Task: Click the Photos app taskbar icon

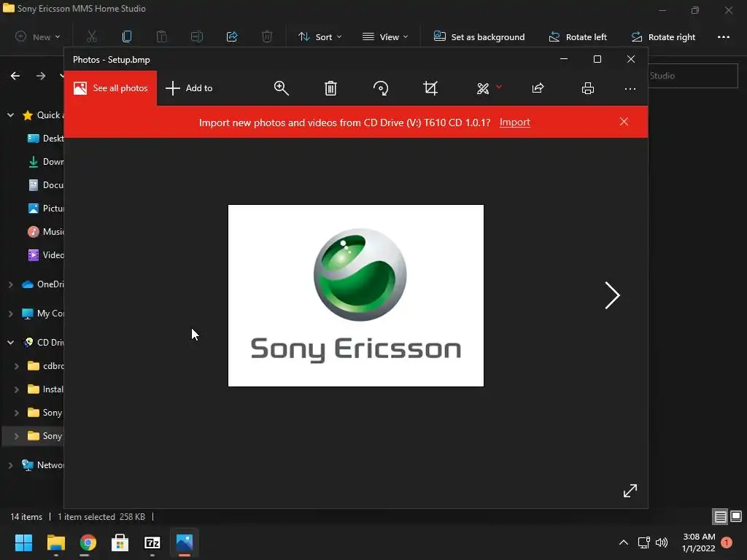Action: pos(185,542)
